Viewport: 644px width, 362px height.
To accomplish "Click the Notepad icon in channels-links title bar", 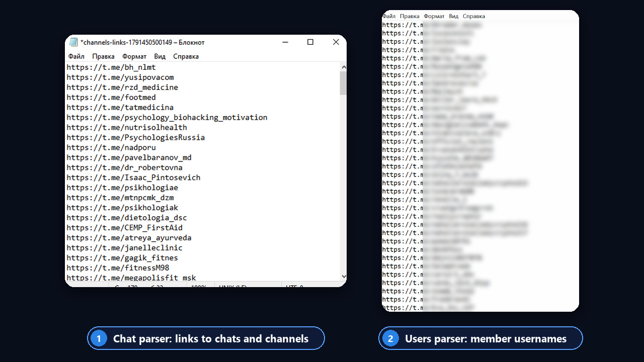I will click(73, 42).
